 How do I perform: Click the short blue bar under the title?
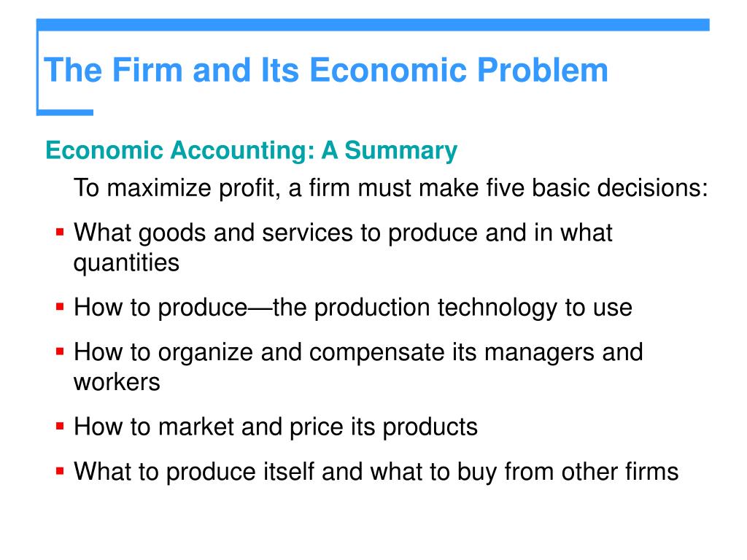coord(65,112)
